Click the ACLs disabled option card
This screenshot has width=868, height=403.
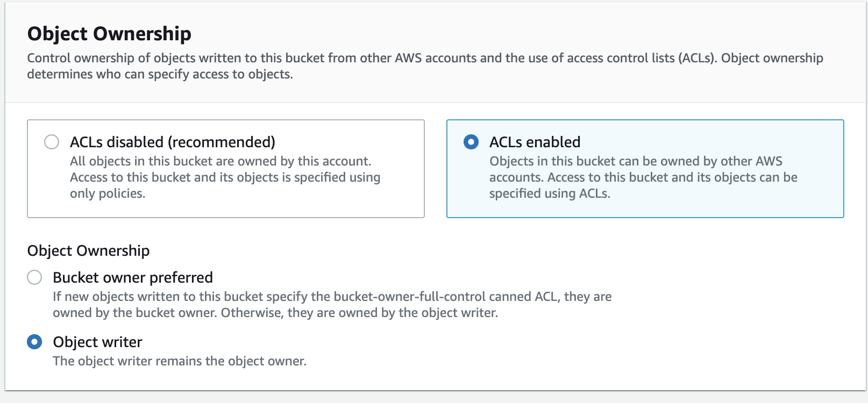[x=225, y=168]
